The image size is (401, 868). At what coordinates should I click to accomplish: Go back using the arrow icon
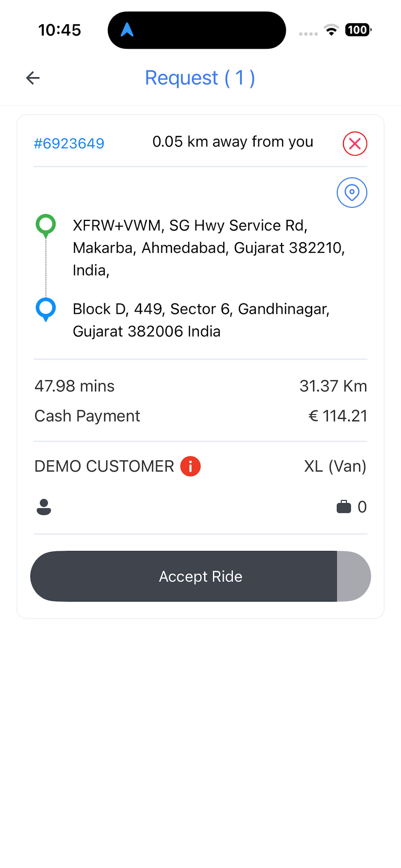[x=33, y=78]
